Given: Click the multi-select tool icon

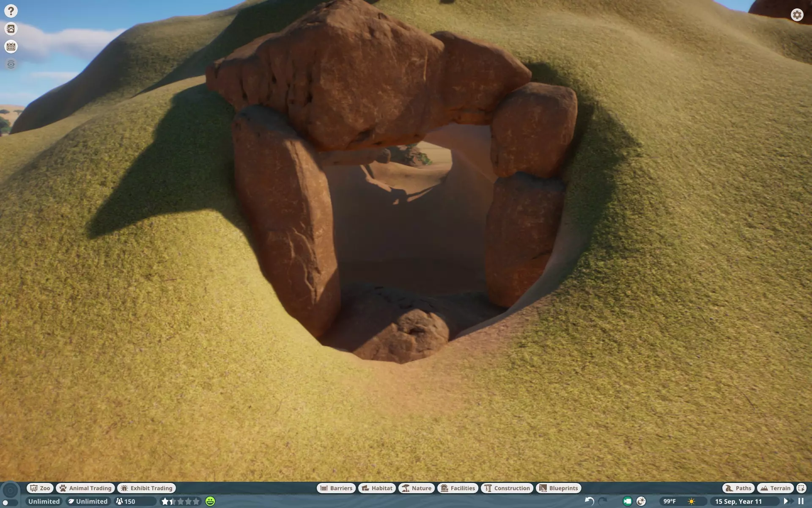Looking at the screenshot, I should [x=801, y=488].
